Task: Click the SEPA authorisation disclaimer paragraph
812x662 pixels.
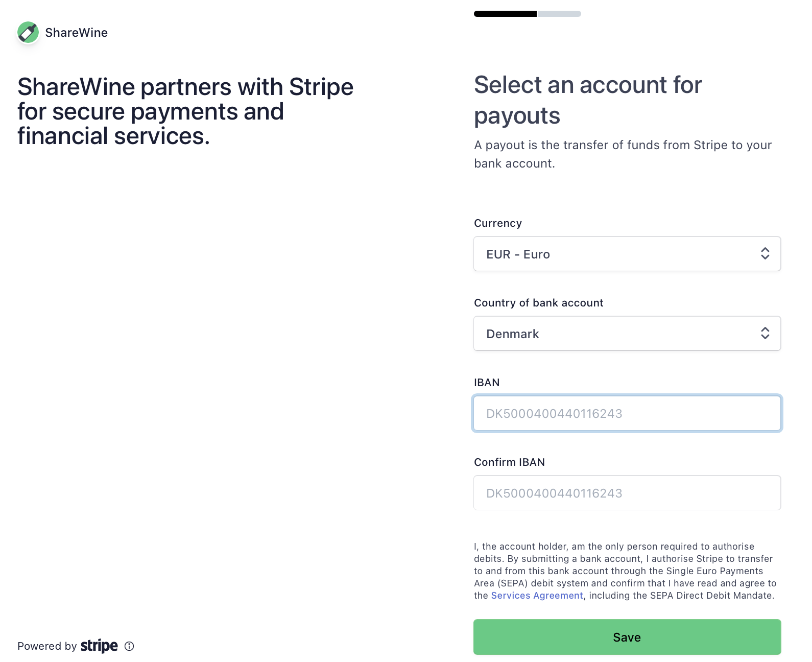Action: coord(625,571)
